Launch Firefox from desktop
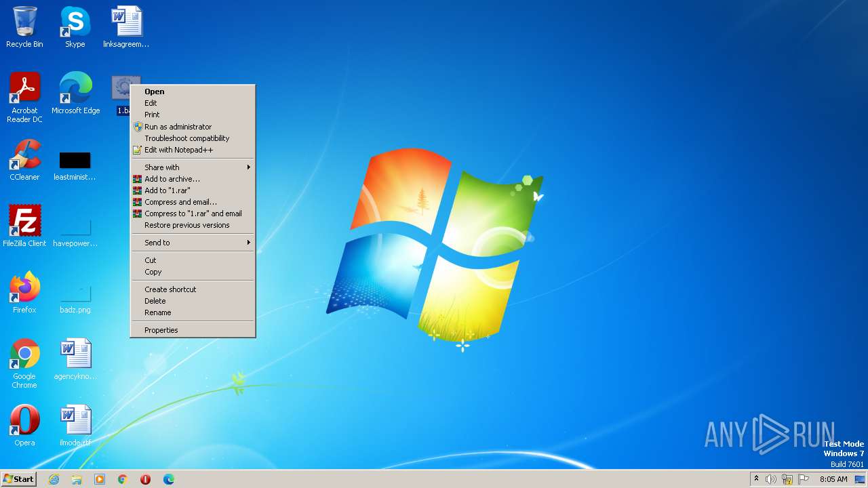Screen dimensions: 868x488 pyautogui.click(x=24, y=292)
